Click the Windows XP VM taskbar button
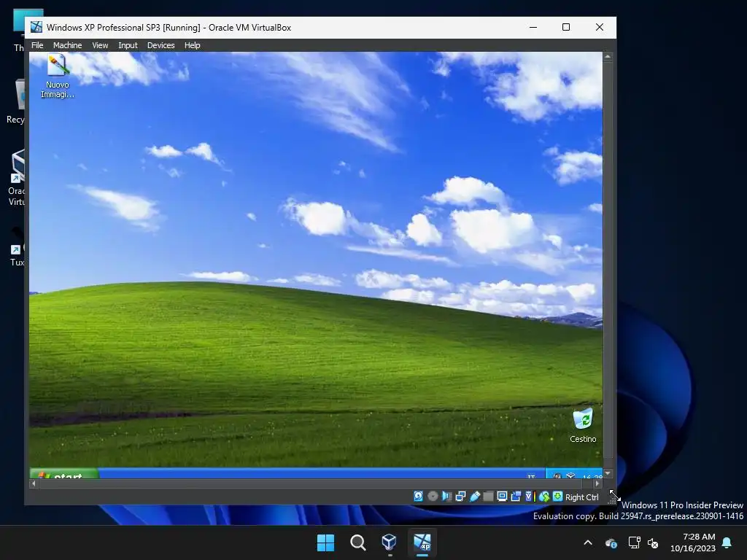The width and height of the screenshot is (747, 560). click(422, 542)
